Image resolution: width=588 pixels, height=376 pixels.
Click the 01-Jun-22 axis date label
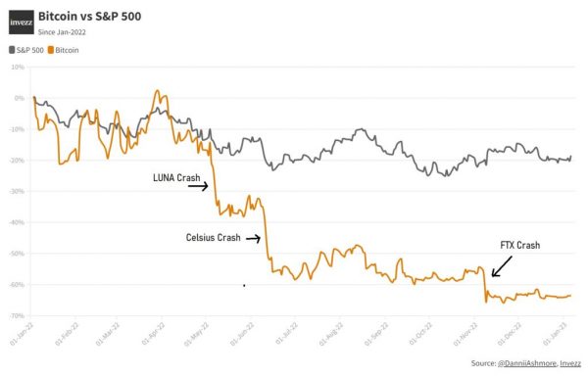pos(242,334)
